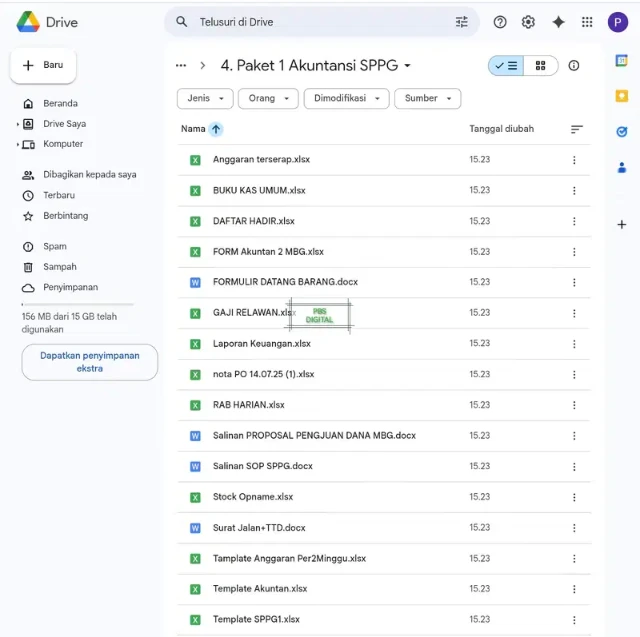Switch to grid layout view
640x637 pixels.
(x=540, y=66)
